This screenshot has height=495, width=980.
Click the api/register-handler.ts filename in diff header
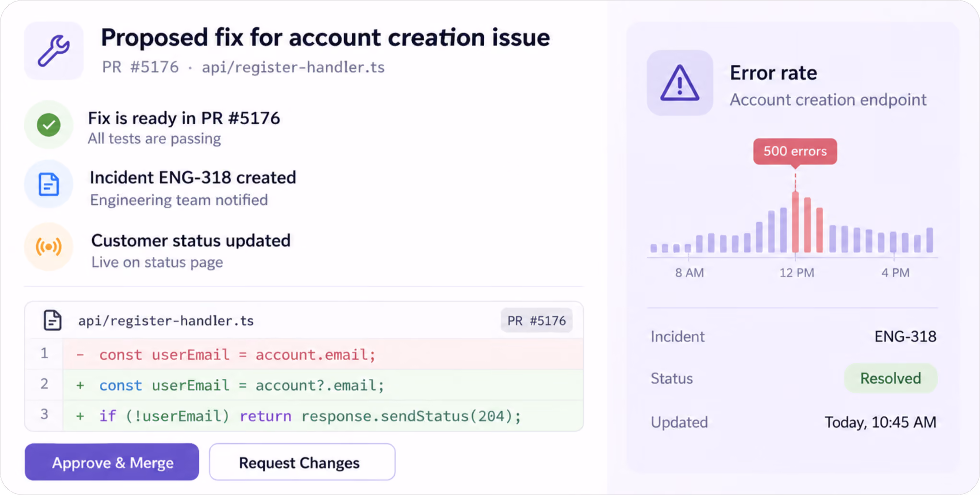click(x=166, y=321)
